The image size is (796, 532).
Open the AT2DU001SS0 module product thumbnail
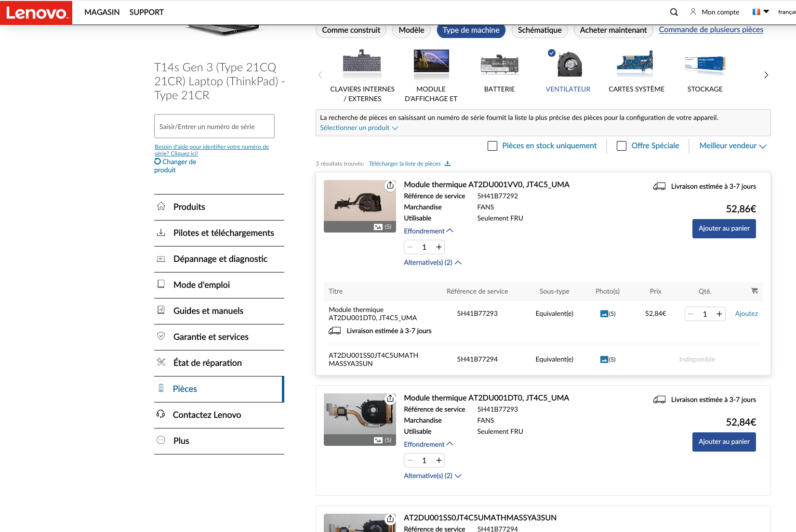[x=360, y=523]
